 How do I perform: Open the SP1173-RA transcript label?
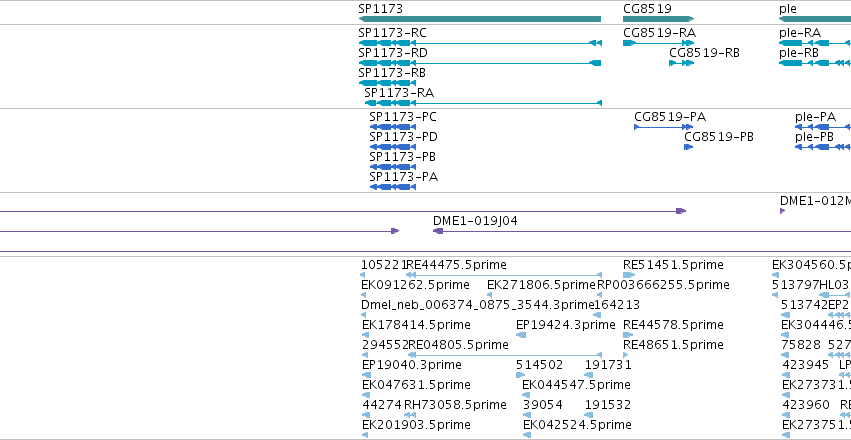(399, 93)
